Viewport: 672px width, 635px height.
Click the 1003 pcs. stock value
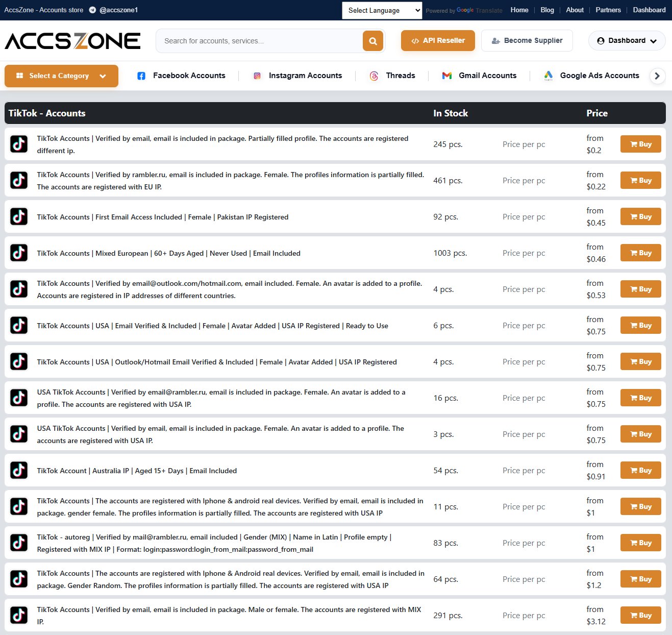[450, 253]
